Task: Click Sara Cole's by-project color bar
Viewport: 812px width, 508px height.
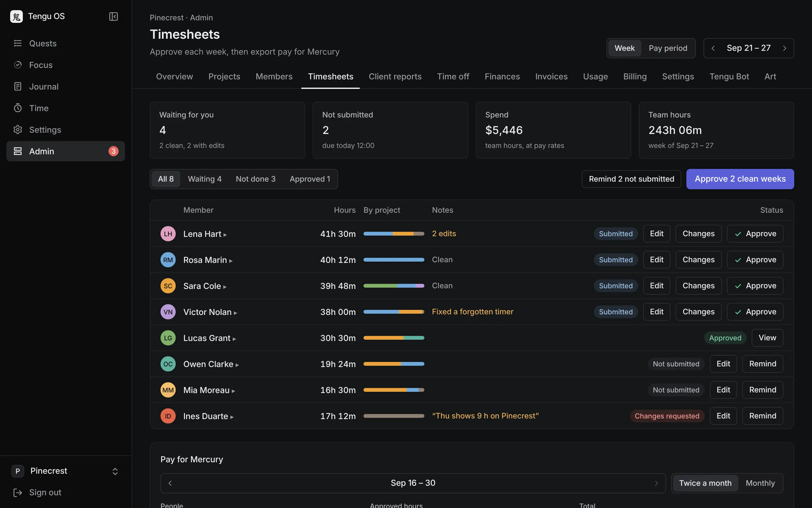Action: coord(394,286)
